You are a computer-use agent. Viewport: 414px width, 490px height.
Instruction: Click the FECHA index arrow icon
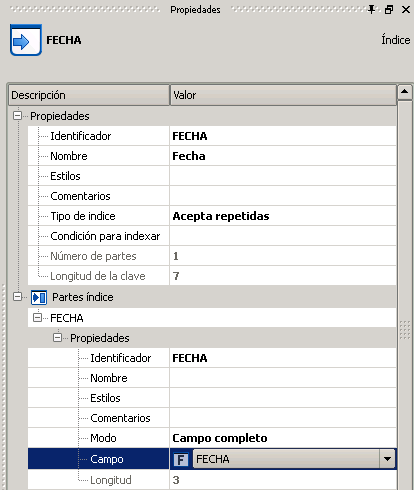click(26, 40)
